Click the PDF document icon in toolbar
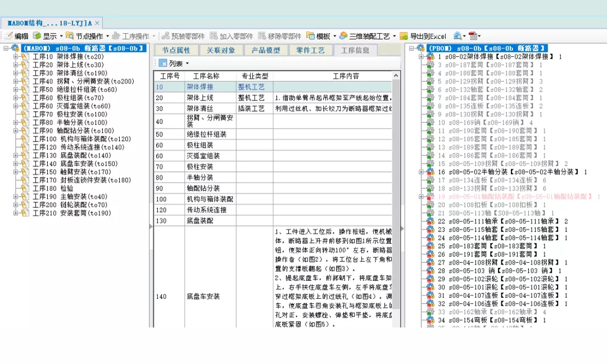Screen dimensions: 607x364 pyautogui.click(x=473, y=36)
